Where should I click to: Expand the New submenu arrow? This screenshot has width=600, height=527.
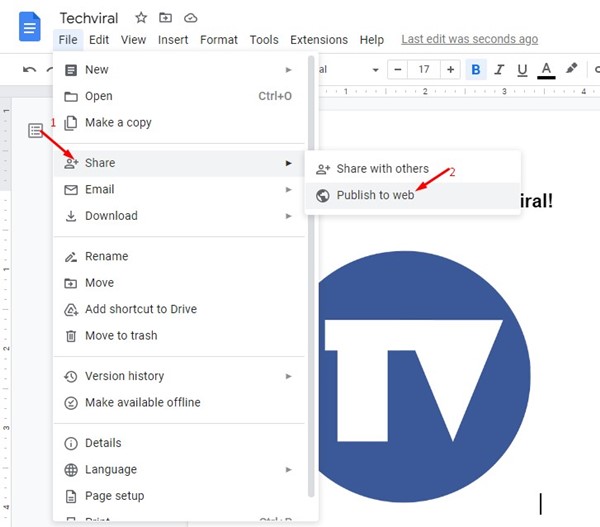point(289,70)
